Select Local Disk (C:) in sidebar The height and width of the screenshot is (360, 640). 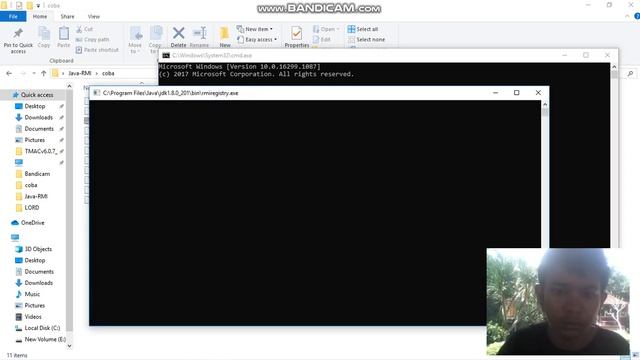click(42, 328)
